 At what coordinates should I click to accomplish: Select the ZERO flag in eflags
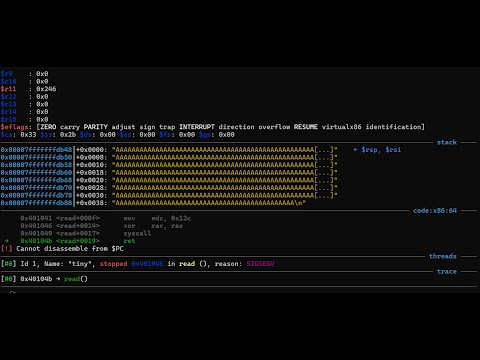48,127
